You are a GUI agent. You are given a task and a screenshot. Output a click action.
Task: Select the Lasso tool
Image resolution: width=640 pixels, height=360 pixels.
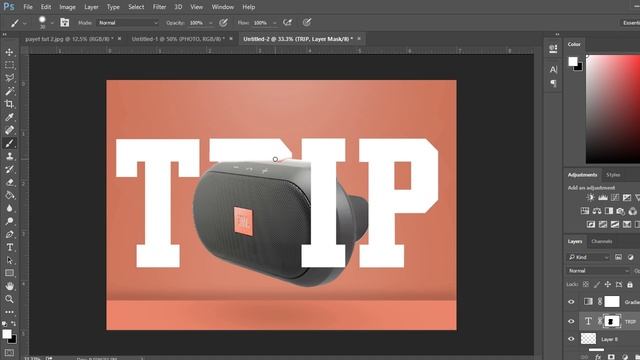click(x=9, y=78)
